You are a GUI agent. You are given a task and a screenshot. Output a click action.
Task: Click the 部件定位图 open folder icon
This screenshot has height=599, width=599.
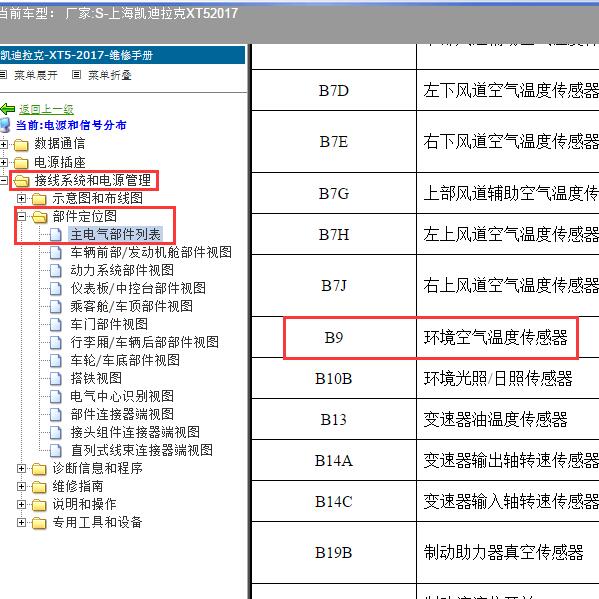click(x=39, y=217)
